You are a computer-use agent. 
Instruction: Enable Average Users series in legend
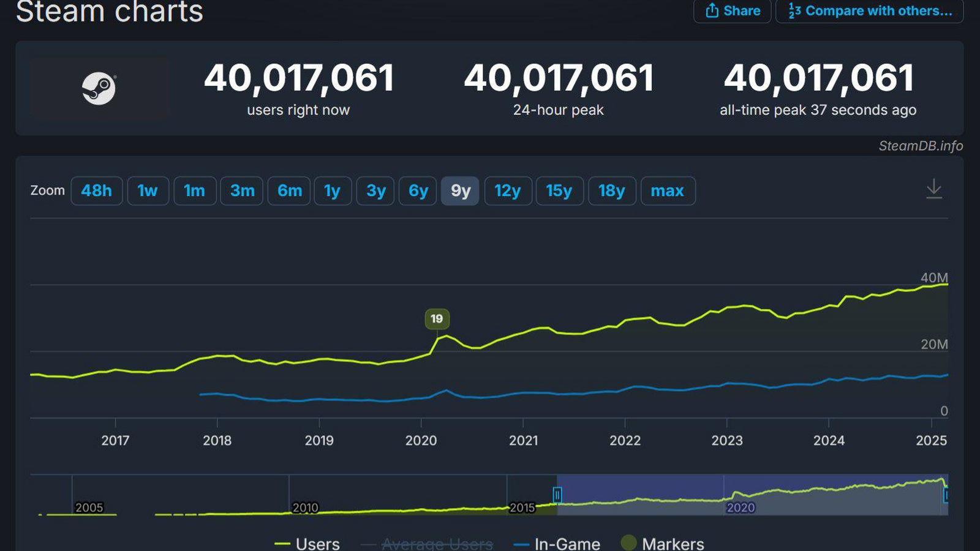point(427,544)
